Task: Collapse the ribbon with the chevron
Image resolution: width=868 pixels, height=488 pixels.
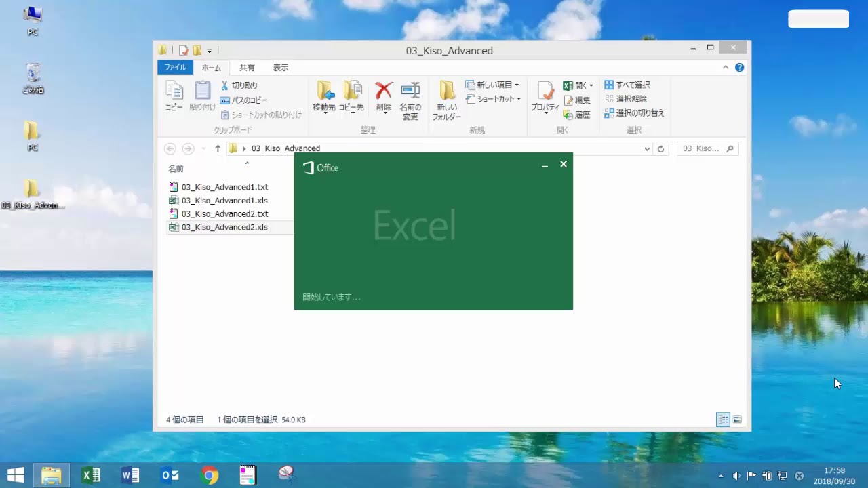Action: point(726,68)
